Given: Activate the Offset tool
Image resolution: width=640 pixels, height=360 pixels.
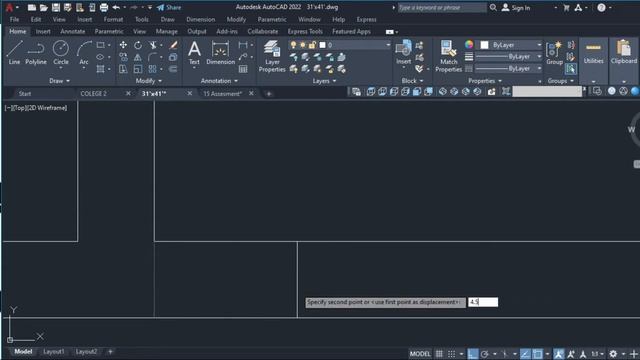Looking at the screenshot, I should click(173, 69).
